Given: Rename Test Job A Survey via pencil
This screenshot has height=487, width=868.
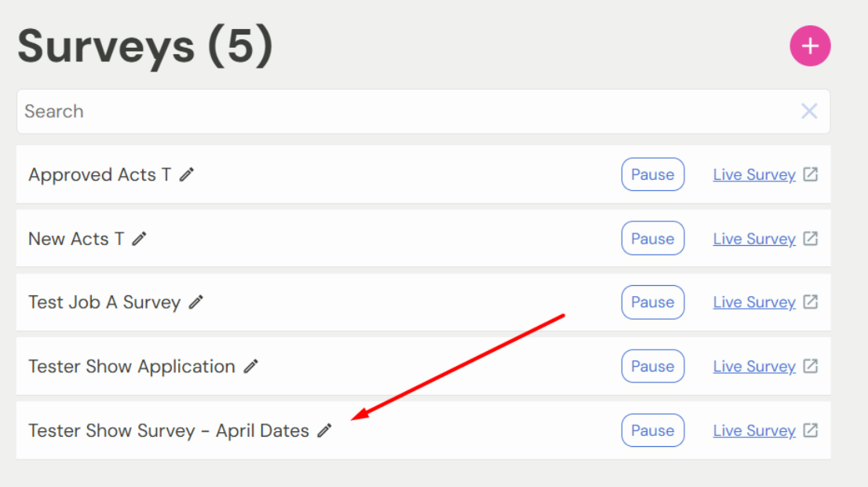Looking at the screenshot, I should pyautogui.click(x=196, y=302).
